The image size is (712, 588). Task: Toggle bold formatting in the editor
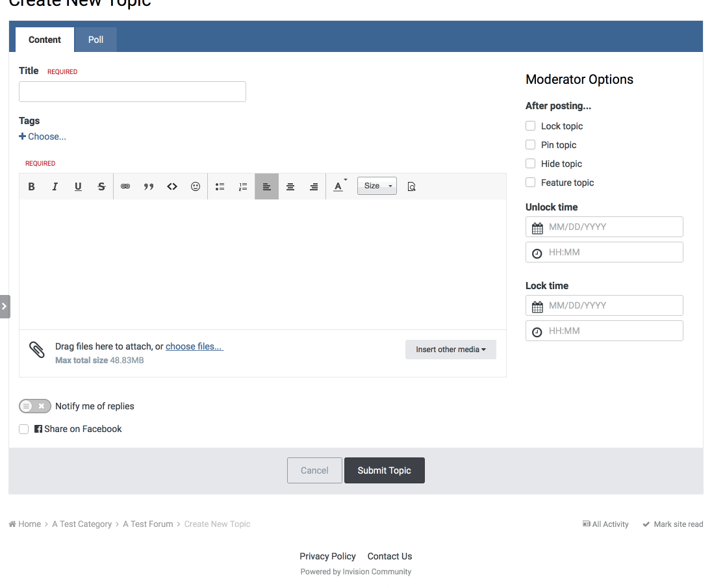pyautogui.click(x=31, y=186)
